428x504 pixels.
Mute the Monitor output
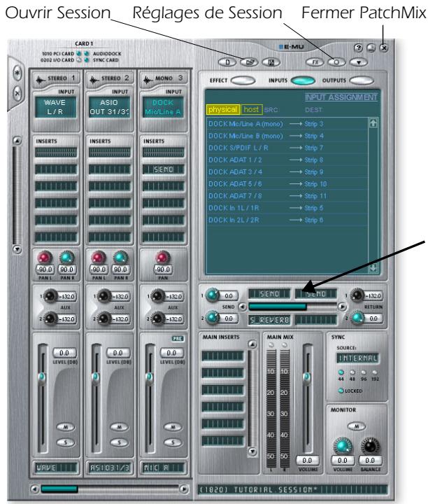click(x=357, y=426)
